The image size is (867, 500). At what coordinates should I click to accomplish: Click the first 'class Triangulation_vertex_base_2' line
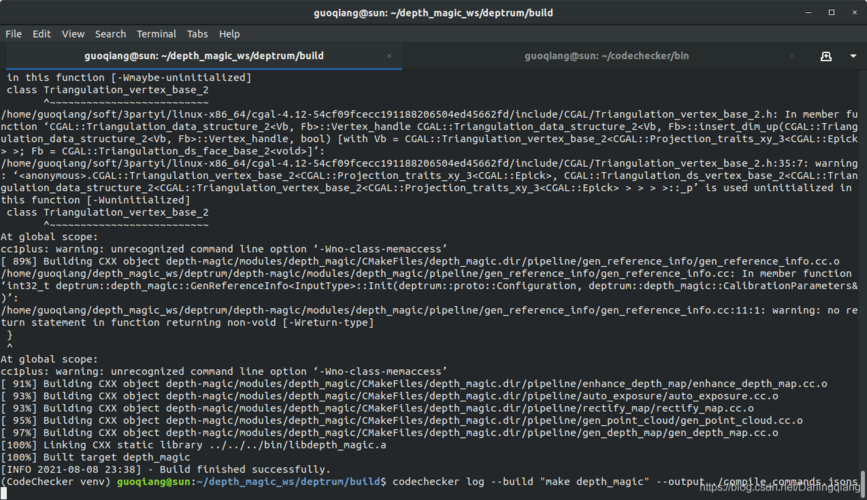[x=108, y=90]
